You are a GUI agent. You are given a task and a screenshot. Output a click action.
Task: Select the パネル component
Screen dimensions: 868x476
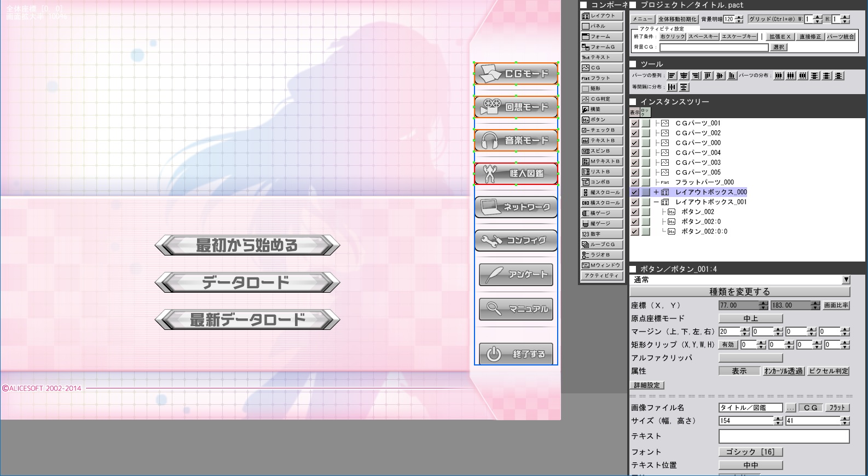coord(602,26)
